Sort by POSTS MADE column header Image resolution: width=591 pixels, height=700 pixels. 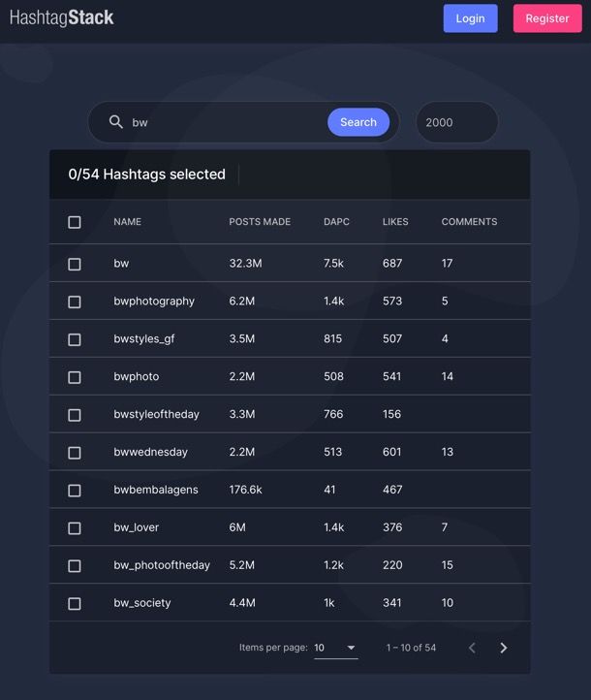pyautogui.click(x=260, y=222)
